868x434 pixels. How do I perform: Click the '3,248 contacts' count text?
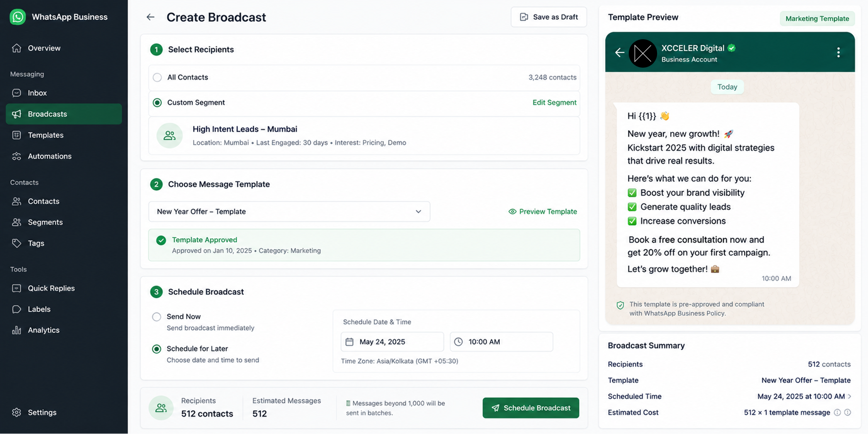(552, 78)
